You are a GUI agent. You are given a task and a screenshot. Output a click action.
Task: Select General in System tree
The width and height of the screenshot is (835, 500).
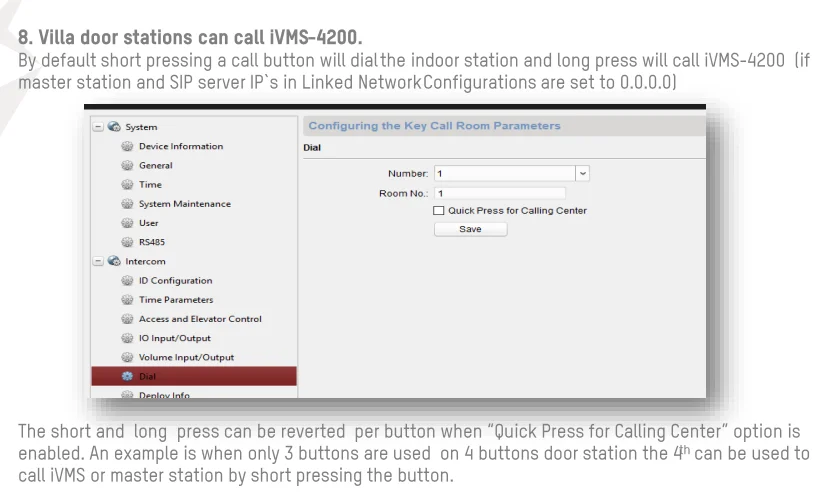[x=155, y=166]
